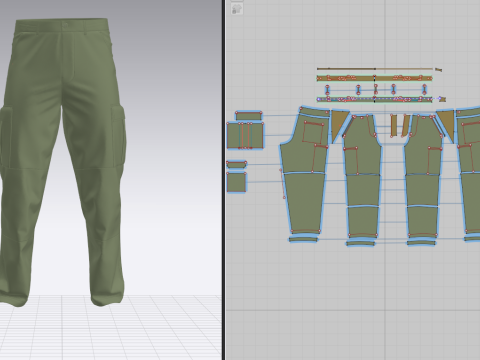This screenshot has height=360, width=480.
Task: Select the rectangular pocket flap above the pleated pocket
Action: (249, 116)
